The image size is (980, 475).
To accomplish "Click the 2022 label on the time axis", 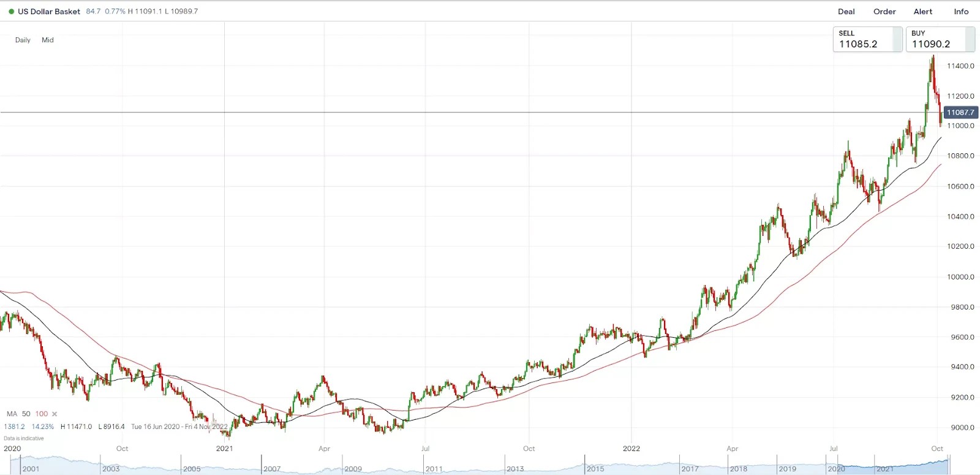I will [x=631, y=449].
